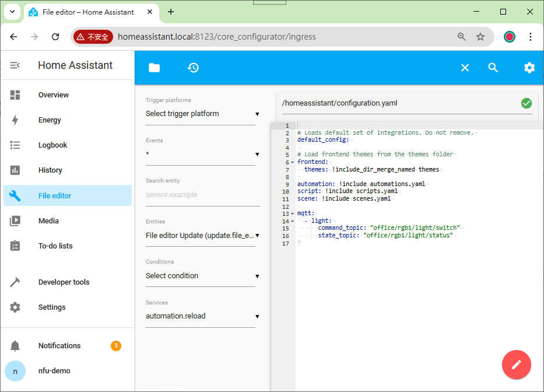This screenshot has width=544, height=392.
Task: Close the File editor browser tab
Action: (150, 12)
